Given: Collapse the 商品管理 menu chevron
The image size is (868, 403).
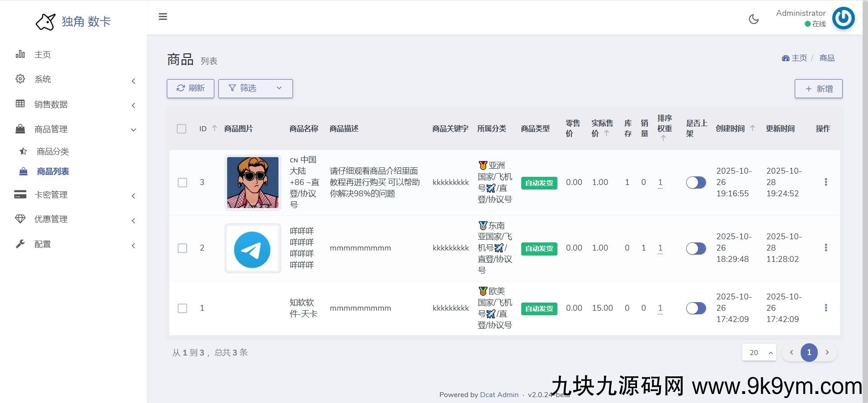Looking at the screenshot, I should pos(133,130).
